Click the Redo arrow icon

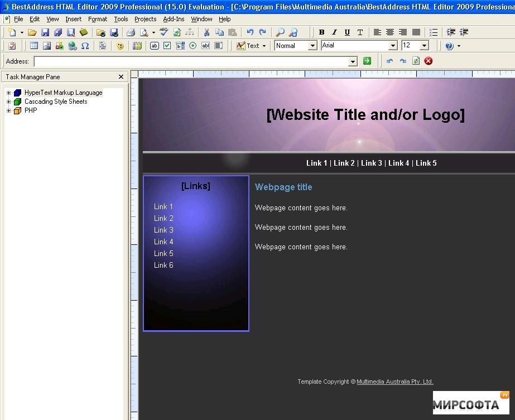262,32
